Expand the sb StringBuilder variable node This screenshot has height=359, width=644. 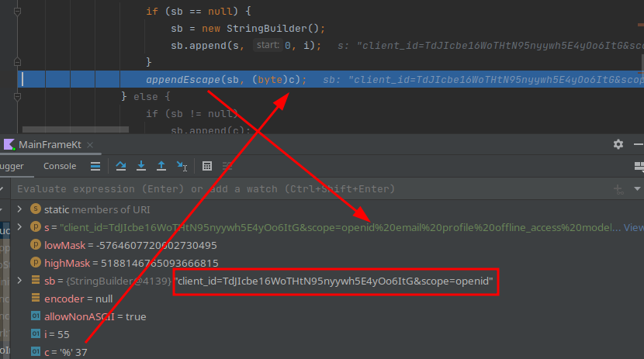tap(20, 280)
